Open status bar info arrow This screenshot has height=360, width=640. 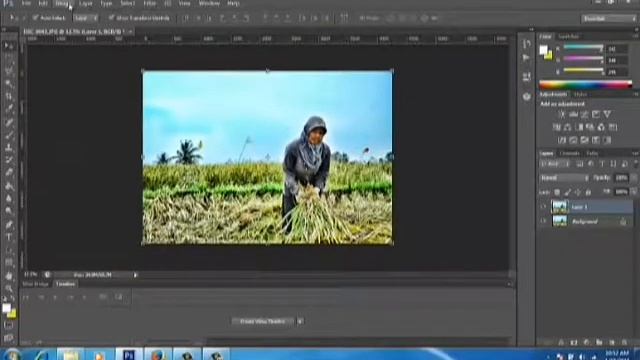coord(135,275)
